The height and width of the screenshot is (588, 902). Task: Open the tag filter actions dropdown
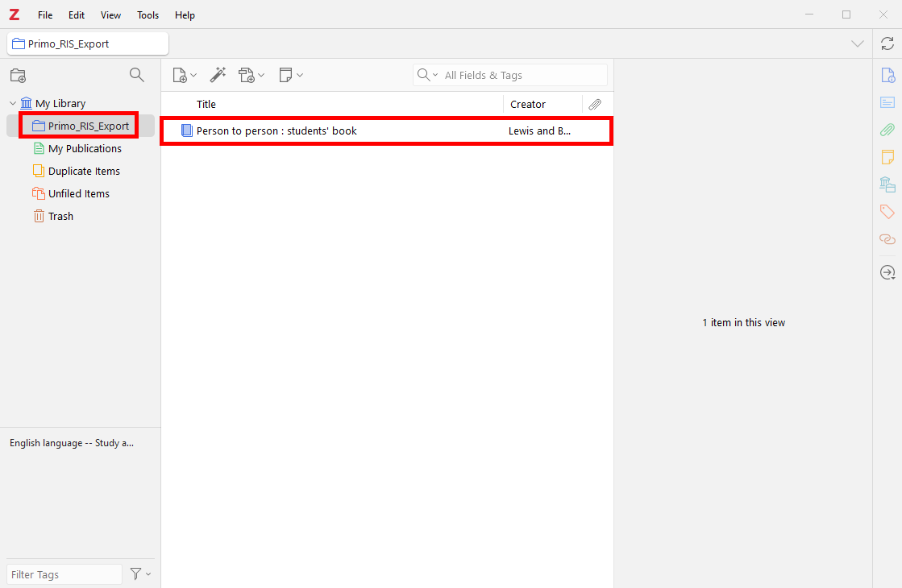point(141,574)
